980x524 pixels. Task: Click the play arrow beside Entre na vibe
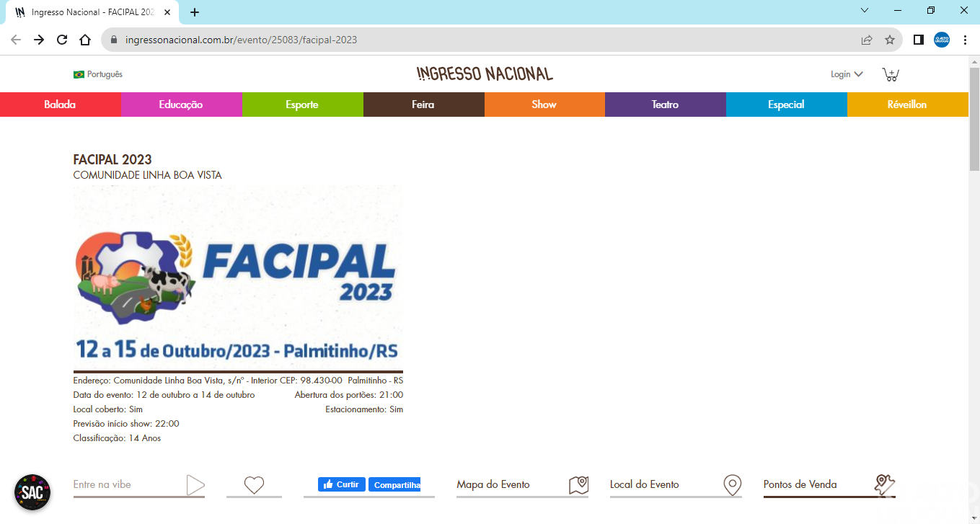click(195, 485)
